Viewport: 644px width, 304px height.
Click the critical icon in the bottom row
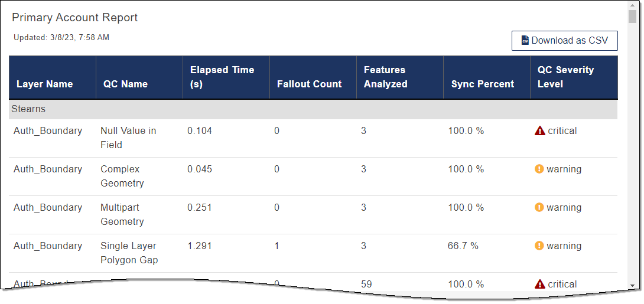pos(539,285)
